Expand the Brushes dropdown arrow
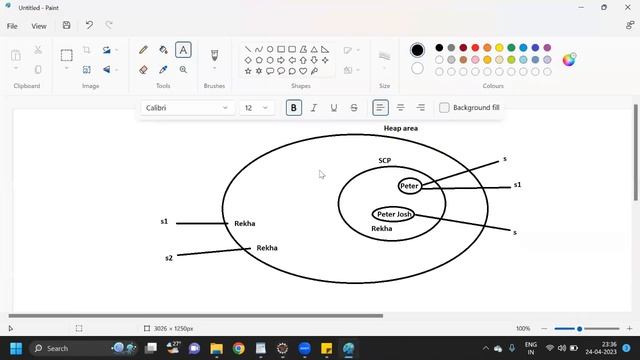The image size is (640, 360). point(214,68)
